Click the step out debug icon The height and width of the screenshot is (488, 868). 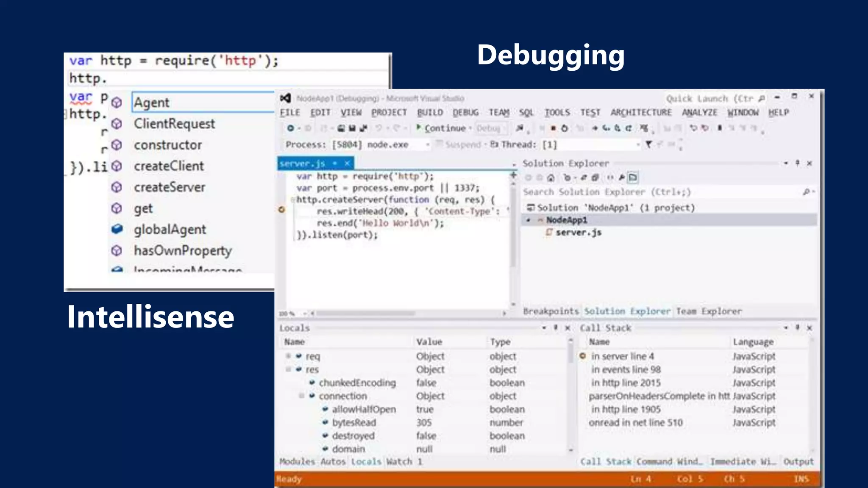tap(629, 128)
